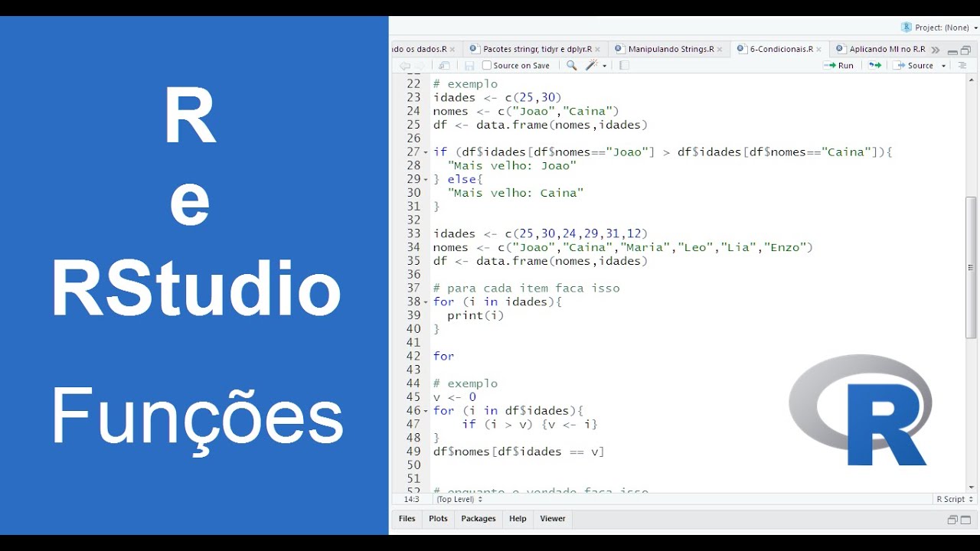The height and width of the screenshot is (551, 980).
Task: Collapse the else block fold on line 29
Action: [426, 179]
